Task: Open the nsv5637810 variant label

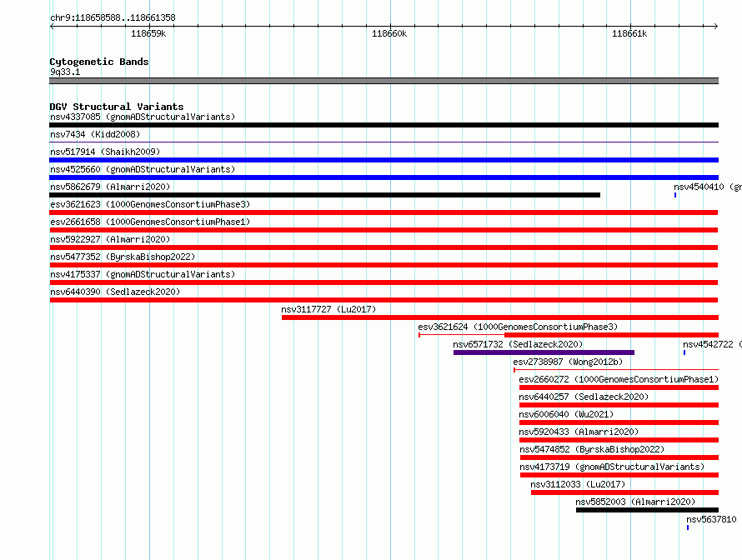Action: (711, 519)
